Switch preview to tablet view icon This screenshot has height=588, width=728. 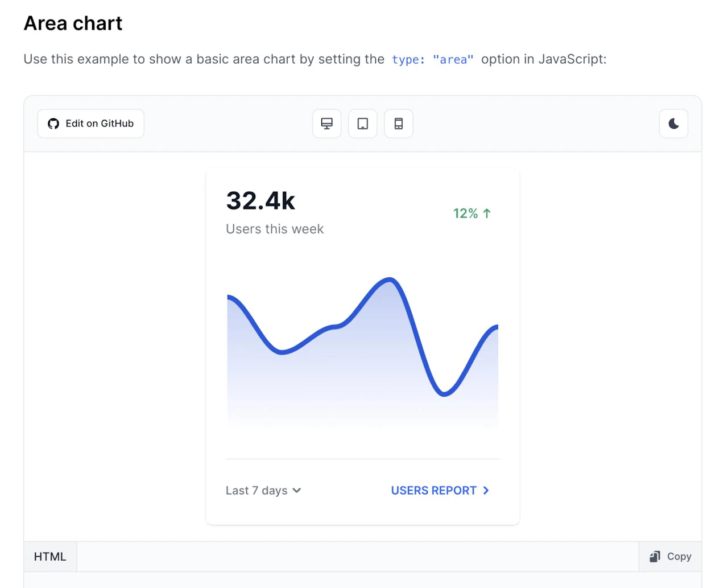[x=363, y=124]
